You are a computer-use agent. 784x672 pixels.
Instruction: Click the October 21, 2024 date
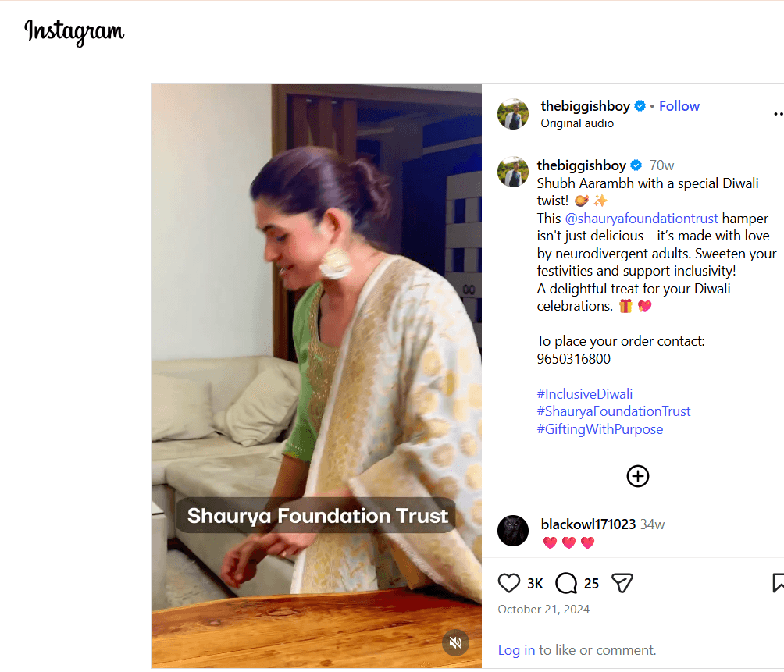pos(543,610)
